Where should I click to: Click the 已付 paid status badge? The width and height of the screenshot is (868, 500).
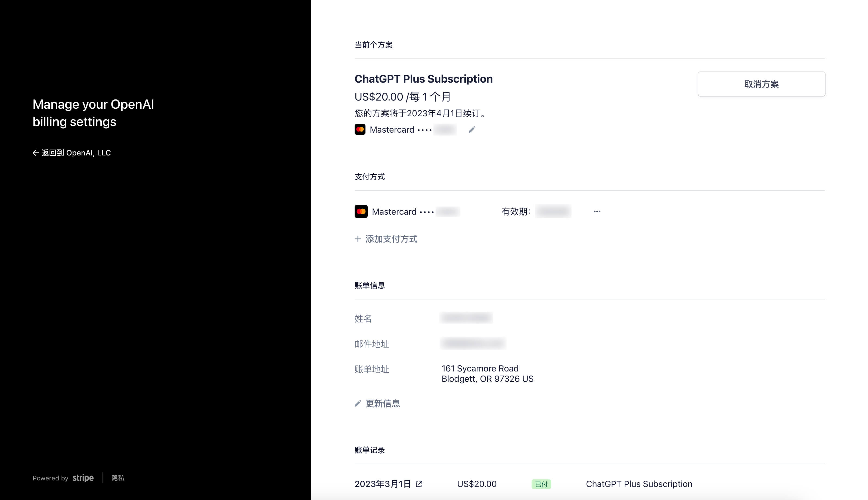(541, 484)
